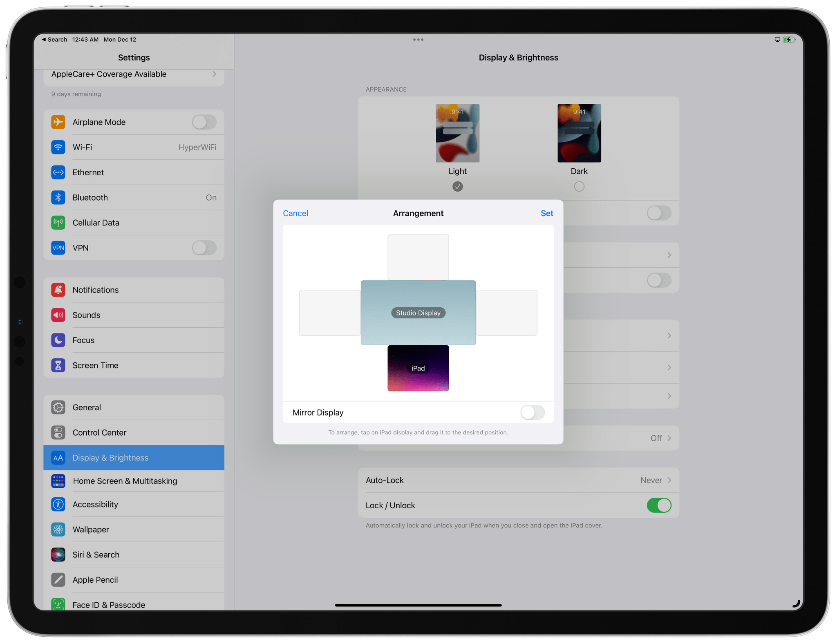Image resolution: width=837 pixels, height=644 pixels.
Task: Tap the Display & Brightness AA icon
Action: coord(58,458)
